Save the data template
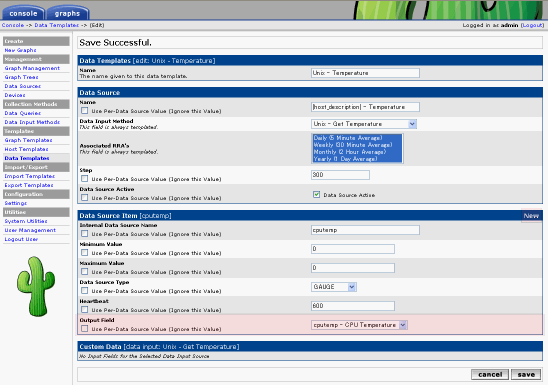This screenshot has height=385, width=548. [526, 374]
